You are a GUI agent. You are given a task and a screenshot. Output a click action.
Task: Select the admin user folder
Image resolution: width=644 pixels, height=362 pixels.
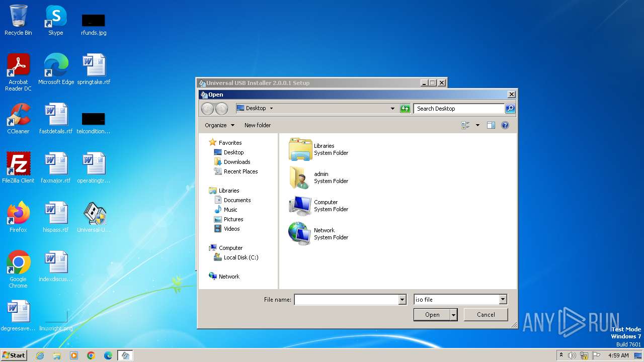[x=300, y=177]
